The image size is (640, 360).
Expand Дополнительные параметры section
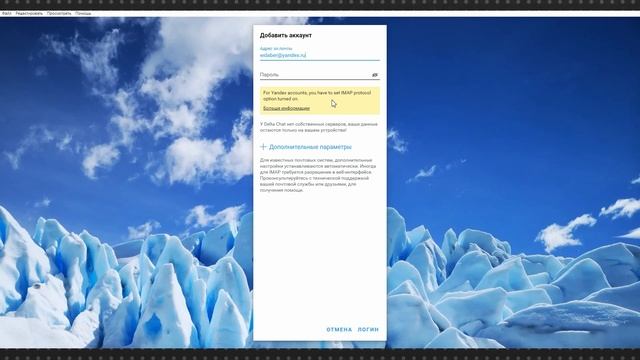pos(306,147)
